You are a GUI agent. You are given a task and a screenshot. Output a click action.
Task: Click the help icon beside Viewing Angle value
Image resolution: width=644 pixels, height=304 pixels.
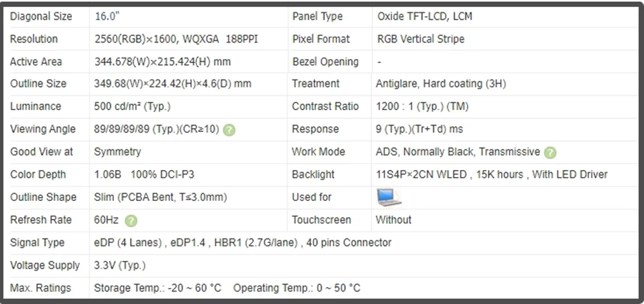[x=229, y=130]
